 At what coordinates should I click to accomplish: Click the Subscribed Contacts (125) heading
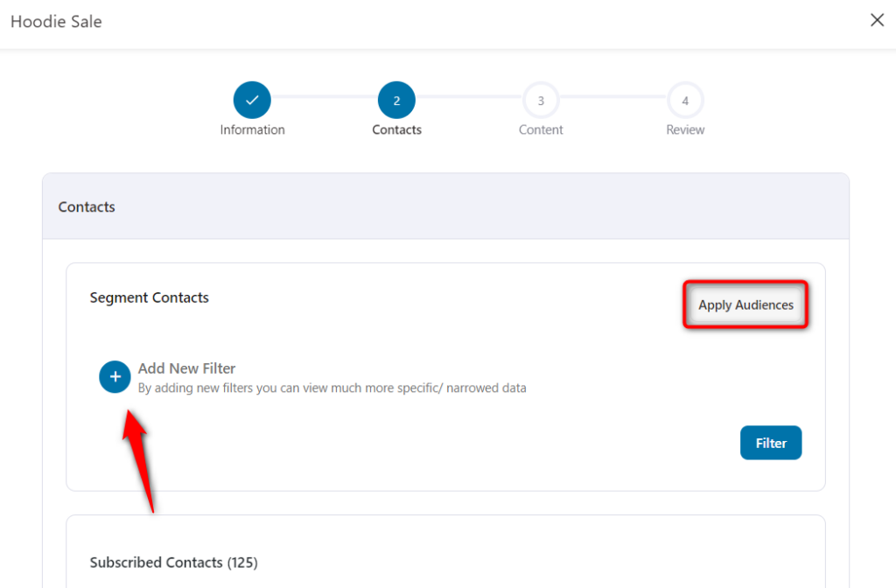click(174, 563)
